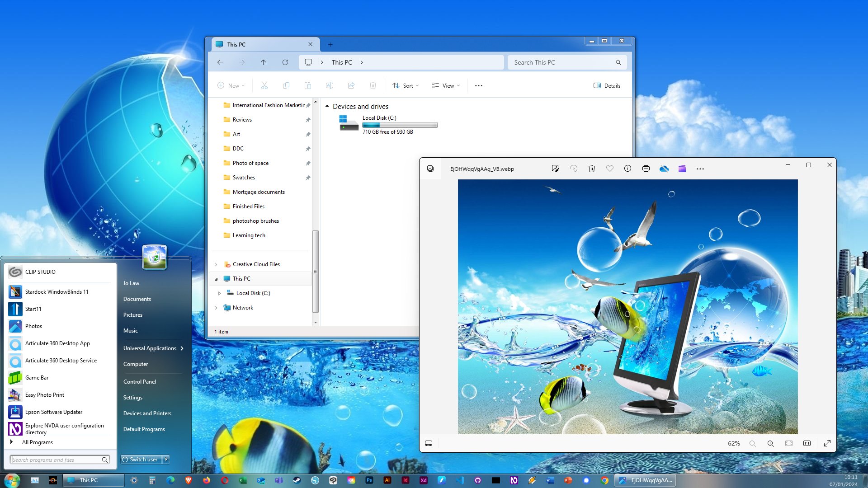
Task: Click the Switch user button
Action: 141,459
